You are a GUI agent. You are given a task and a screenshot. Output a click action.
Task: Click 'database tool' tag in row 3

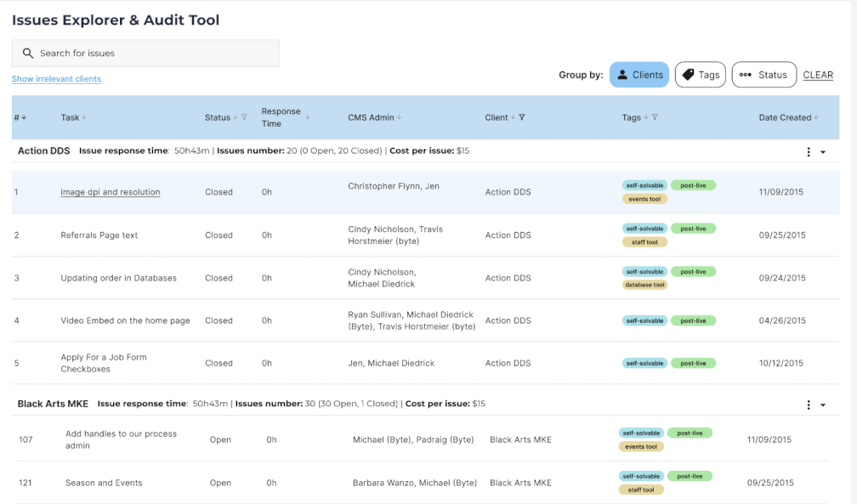pyautogui.click(x=644, y=285)
